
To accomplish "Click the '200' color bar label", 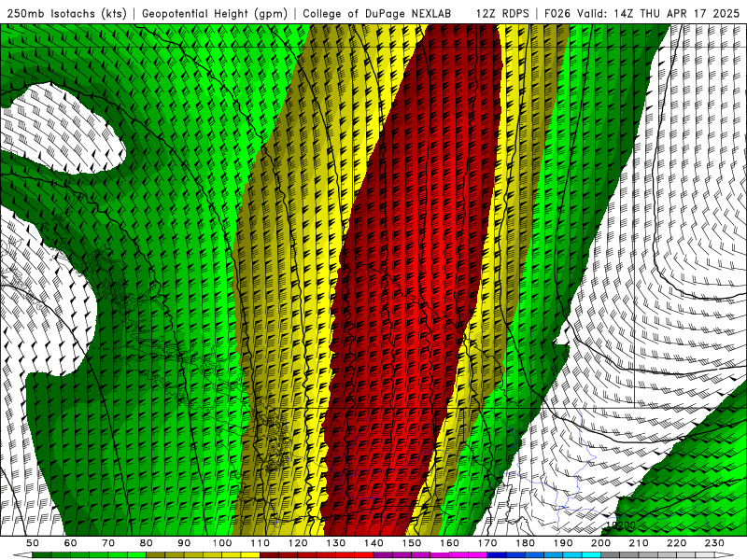I will click(x=600, y=543).
